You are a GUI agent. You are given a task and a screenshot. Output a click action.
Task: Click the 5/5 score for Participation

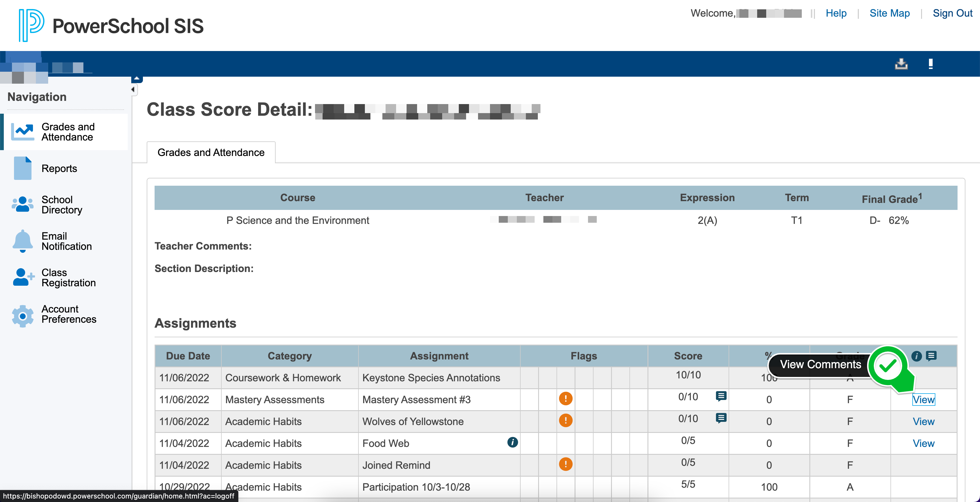tap(688, 485)
